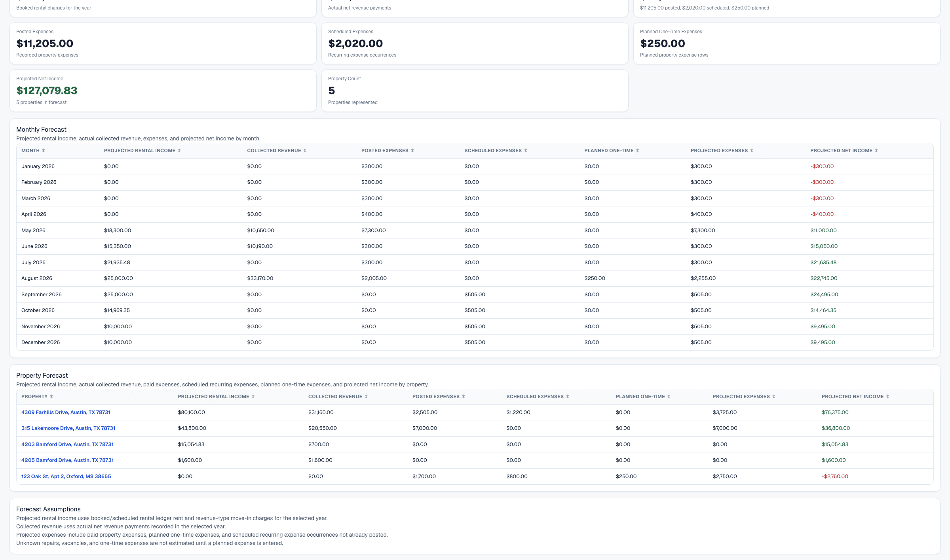
Task: Sort Monthly Forecast by Projected Rental Income icon
Action: pos(179,151)
